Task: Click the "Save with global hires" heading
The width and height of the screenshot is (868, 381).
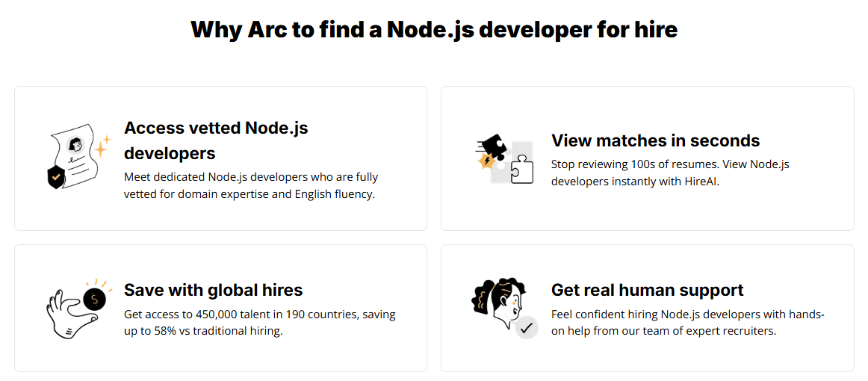Action: tap(213, 290)
